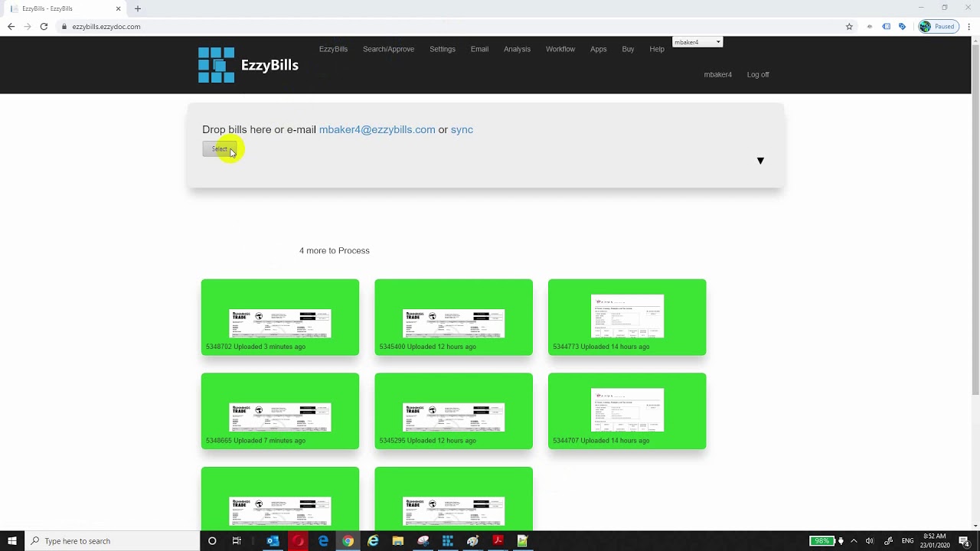Open a new browser tab
The width and height of the screenshot is (980, 551).
click(138, 8)
